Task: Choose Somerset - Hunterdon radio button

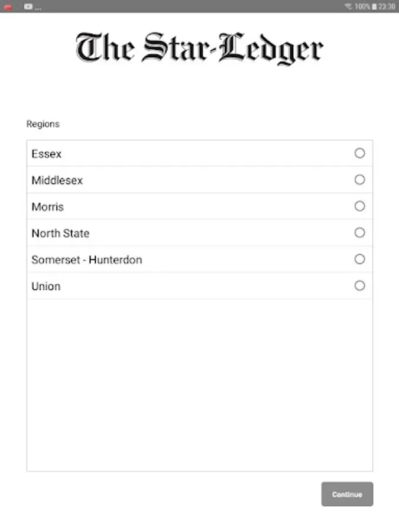Action: coord(359,259)
